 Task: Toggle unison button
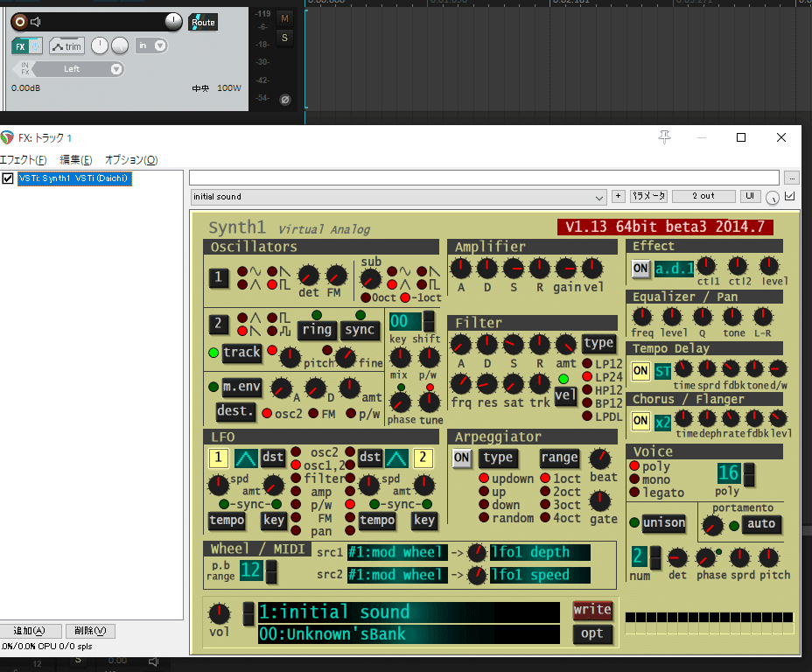(x=664, y=523)
